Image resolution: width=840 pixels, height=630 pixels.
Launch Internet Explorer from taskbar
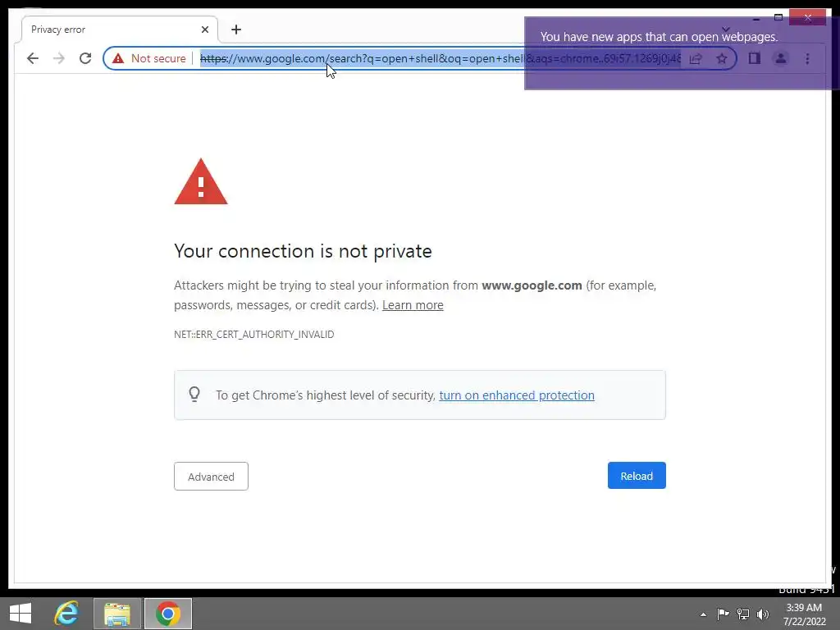(x=66, y=614)
